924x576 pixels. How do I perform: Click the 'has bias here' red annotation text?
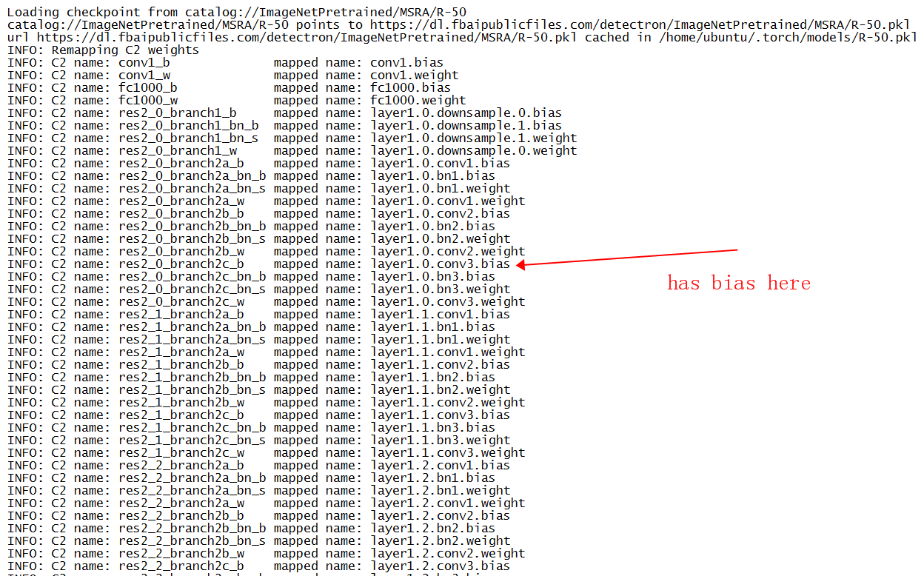737,283
